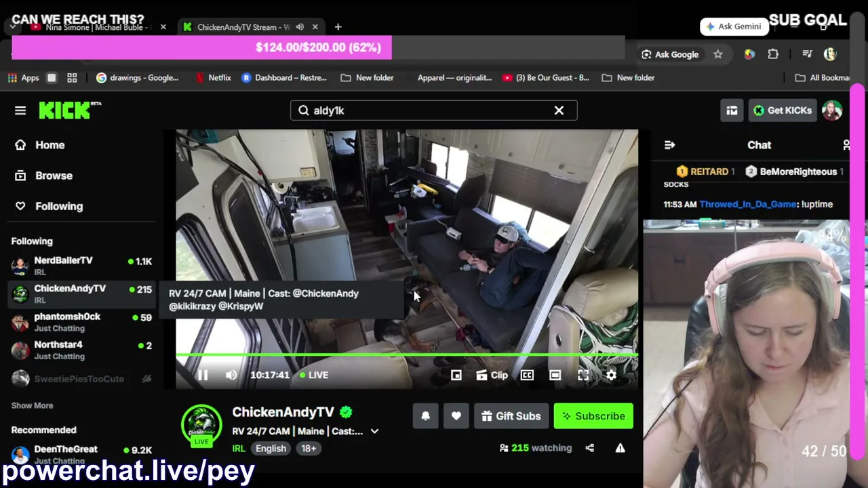Toggle closed captions in the player
The height and width of the screenshot is (488, 868).
click(527, 375)
